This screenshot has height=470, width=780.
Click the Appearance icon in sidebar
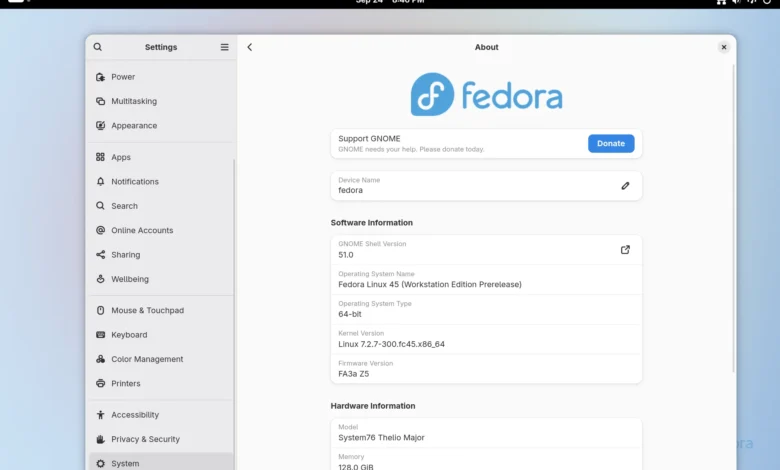point(100,125)
